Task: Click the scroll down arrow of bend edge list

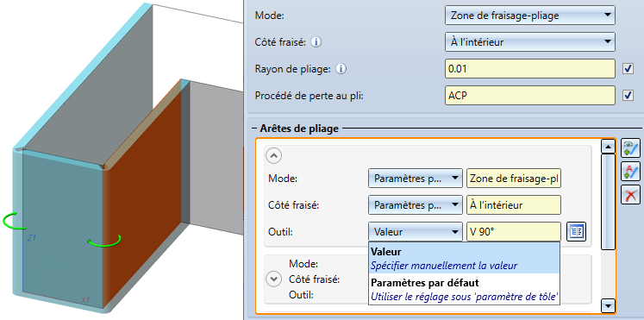Action: [608, 305]
